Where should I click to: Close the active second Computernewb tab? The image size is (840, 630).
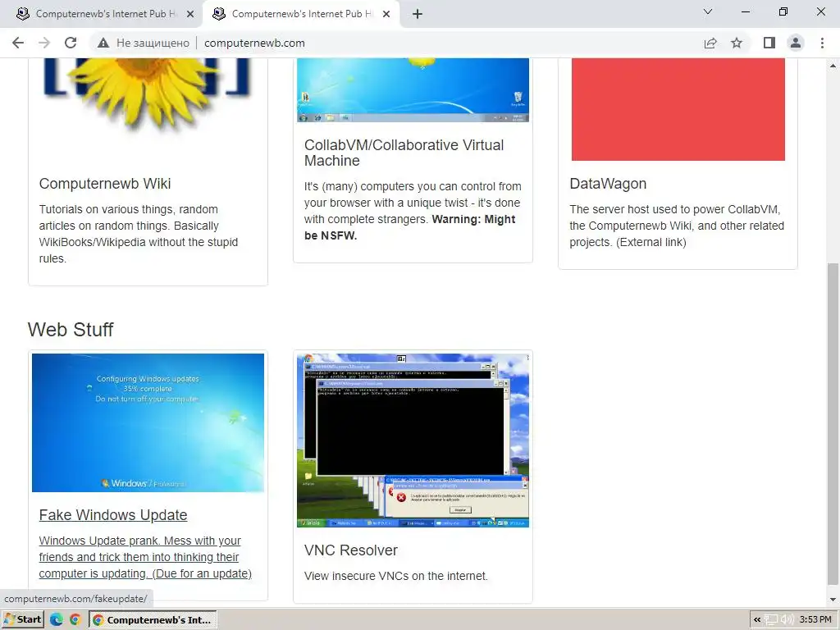point(386,14)
